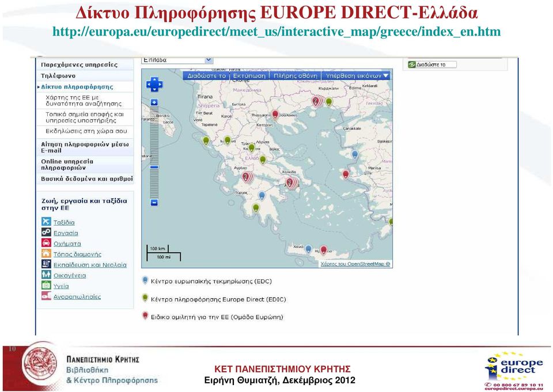
Task: Click the green marker on Corfu
Action: point(206,141)
